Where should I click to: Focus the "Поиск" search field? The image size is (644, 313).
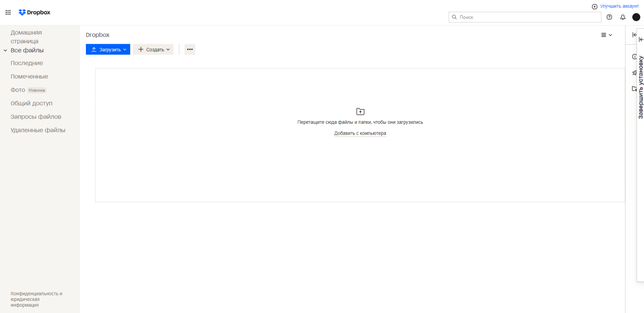click(525, 17)
